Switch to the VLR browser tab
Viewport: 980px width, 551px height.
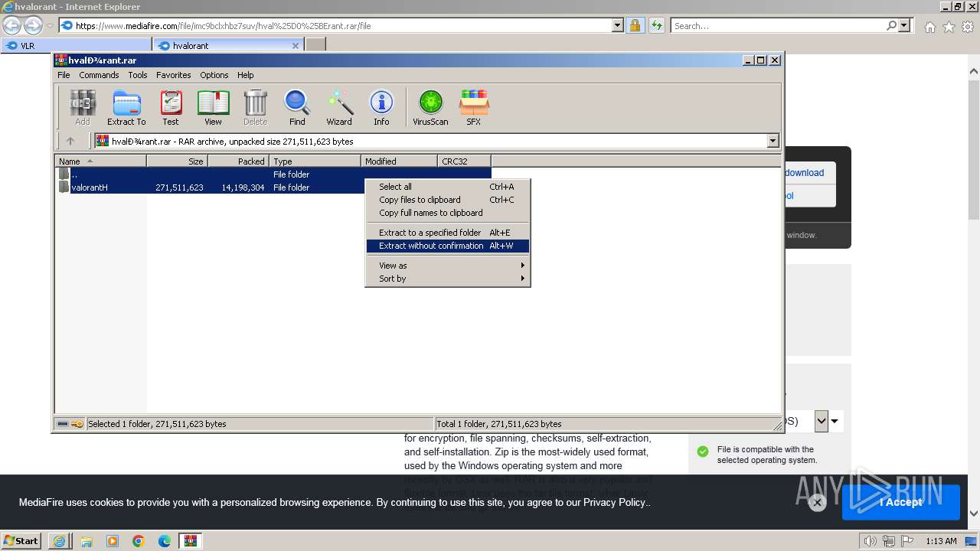76,45
